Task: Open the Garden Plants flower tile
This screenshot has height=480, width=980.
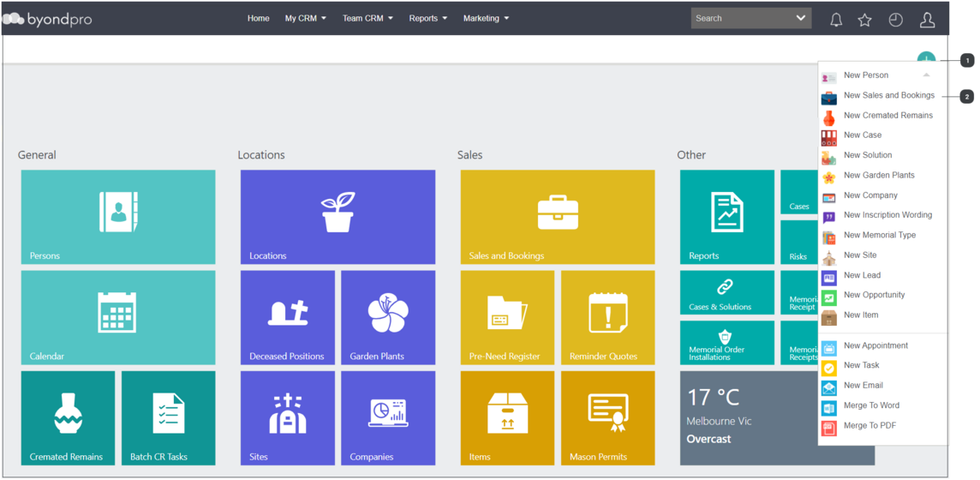Action: point(388,317)
